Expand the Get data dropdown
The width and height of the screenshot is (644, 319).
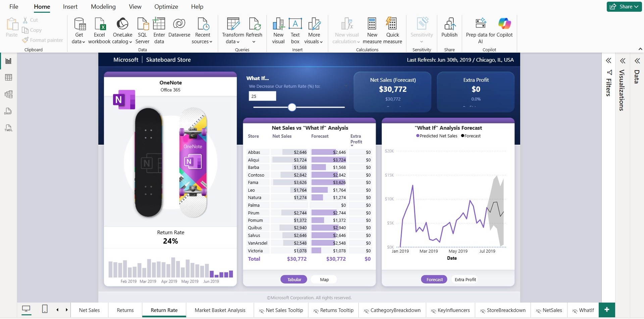click(79, 42)
